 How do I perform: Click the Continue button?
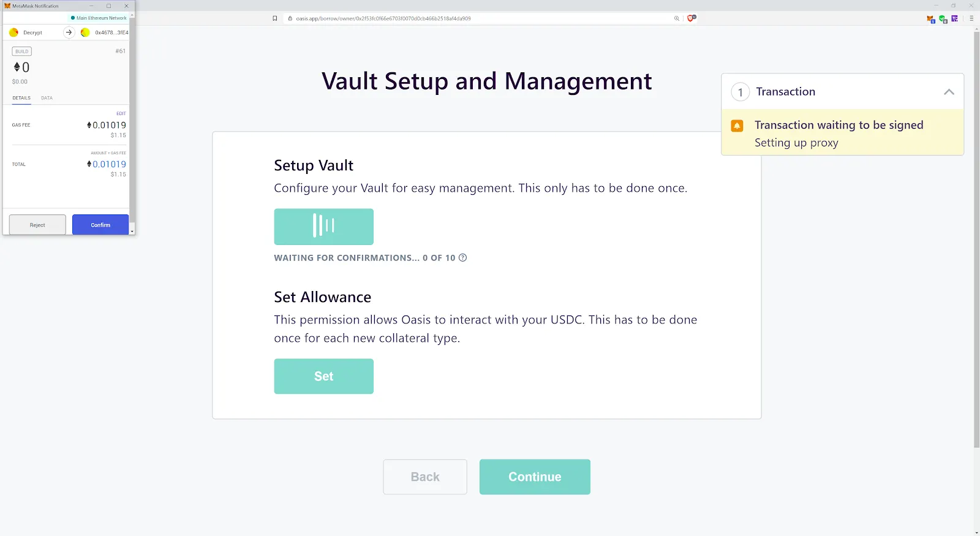[x=535, y=477]
